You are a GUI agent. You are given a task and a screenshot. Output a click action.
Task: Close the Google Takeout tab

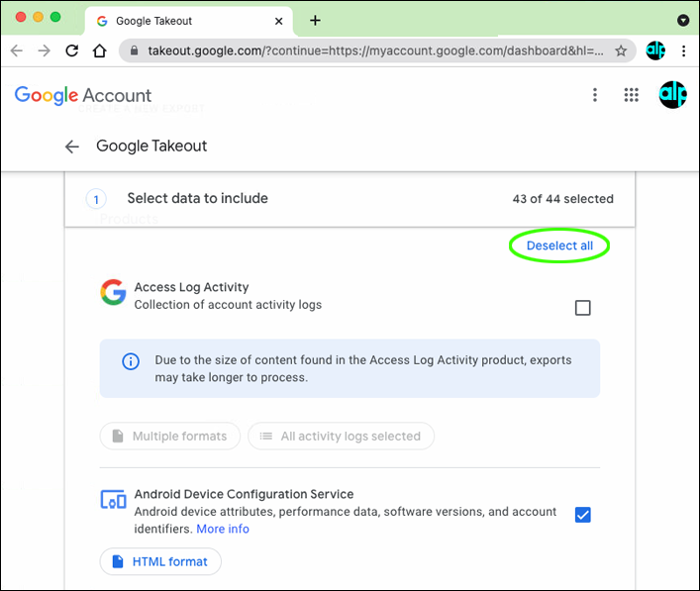point(279,21)
